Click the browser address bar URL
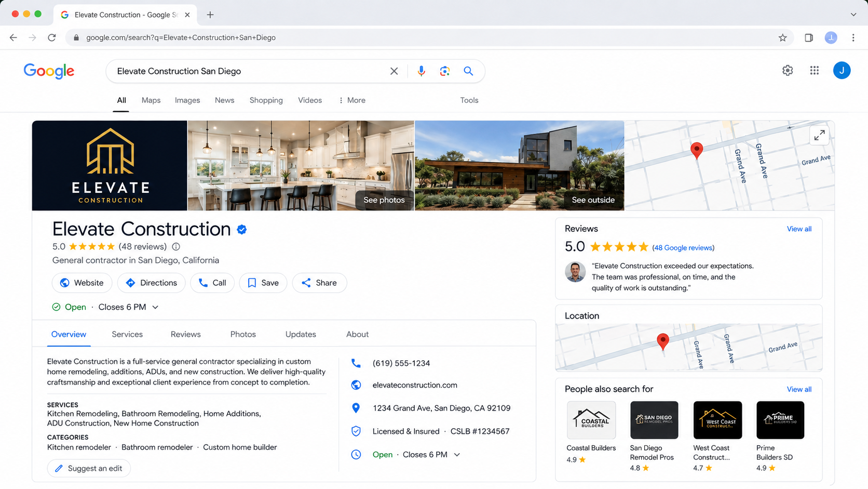The width and height of the screenshot is (868, 489). pyautogui.click(x=181, y=37)
